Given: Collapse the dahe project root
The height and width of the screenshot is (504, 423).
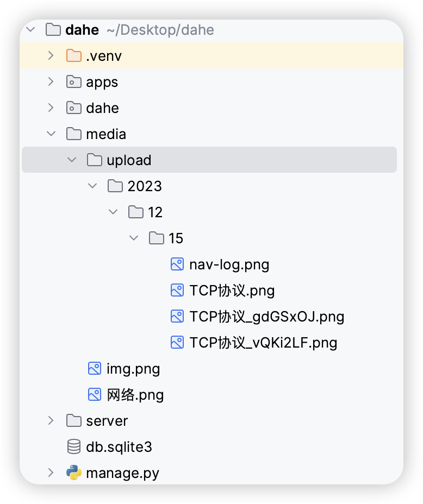Looking at the screenshot, I should 30,30.
